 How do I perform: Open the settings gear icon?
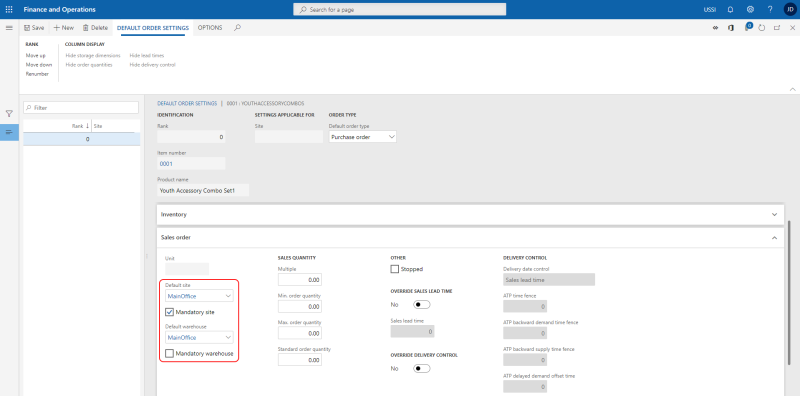coord(750,9)
